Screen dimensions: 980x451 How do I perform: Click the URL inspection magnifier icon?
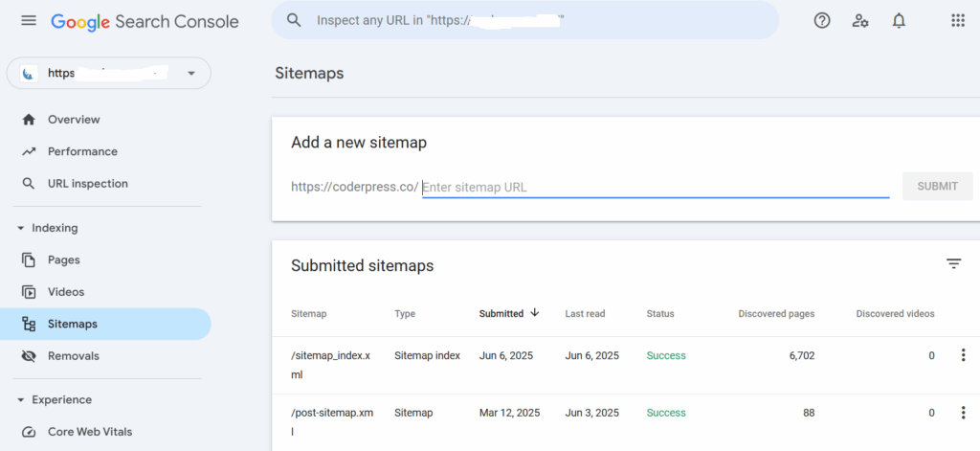29,183
